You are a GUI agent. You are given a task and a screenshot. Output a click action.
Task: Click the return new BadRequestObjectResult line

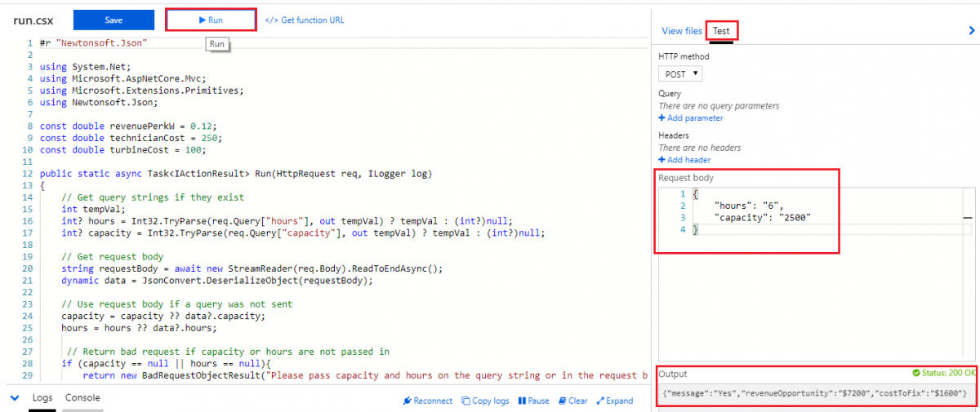[x=363, y=375]
